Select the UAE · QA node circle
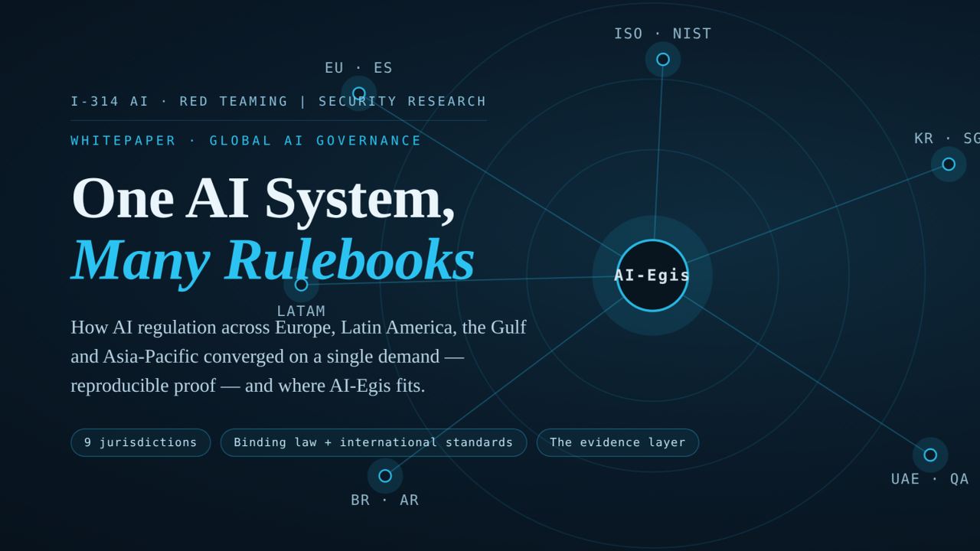This screenshot has width=980, height=551. click(x=930, y=455)
